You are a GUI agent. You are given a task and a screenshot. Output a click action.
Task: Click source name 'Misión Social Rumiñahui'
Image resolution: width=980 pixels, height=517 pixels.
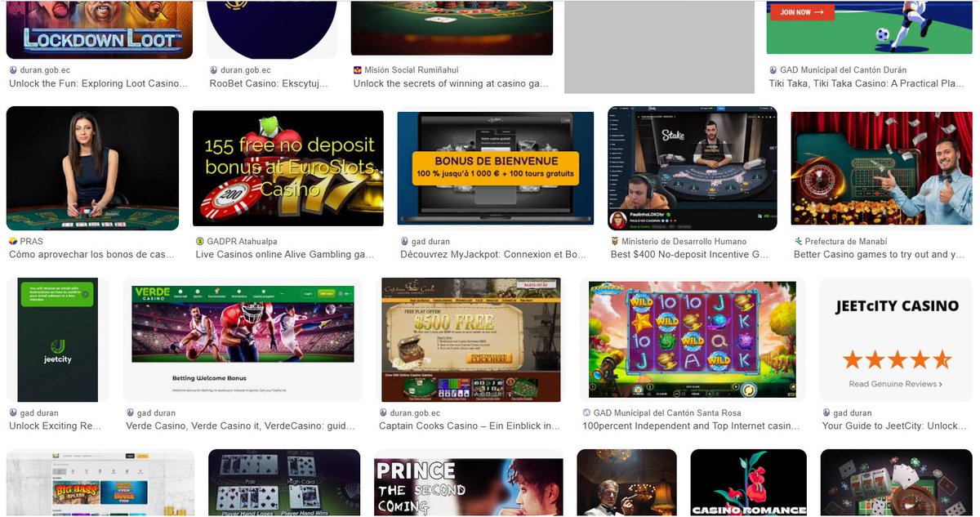[412, 70]
